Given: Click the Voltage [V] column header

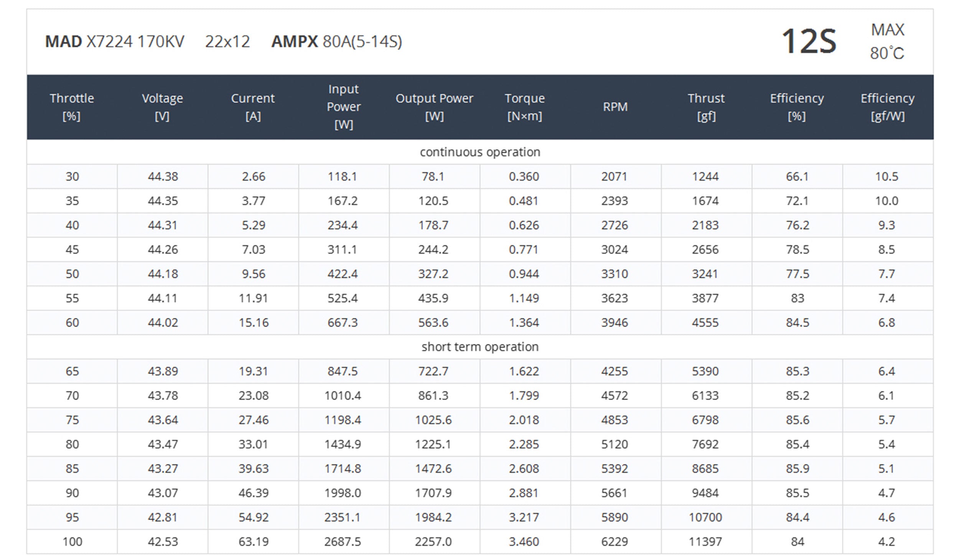Looking at the screenshot, I should pos(162,107).
